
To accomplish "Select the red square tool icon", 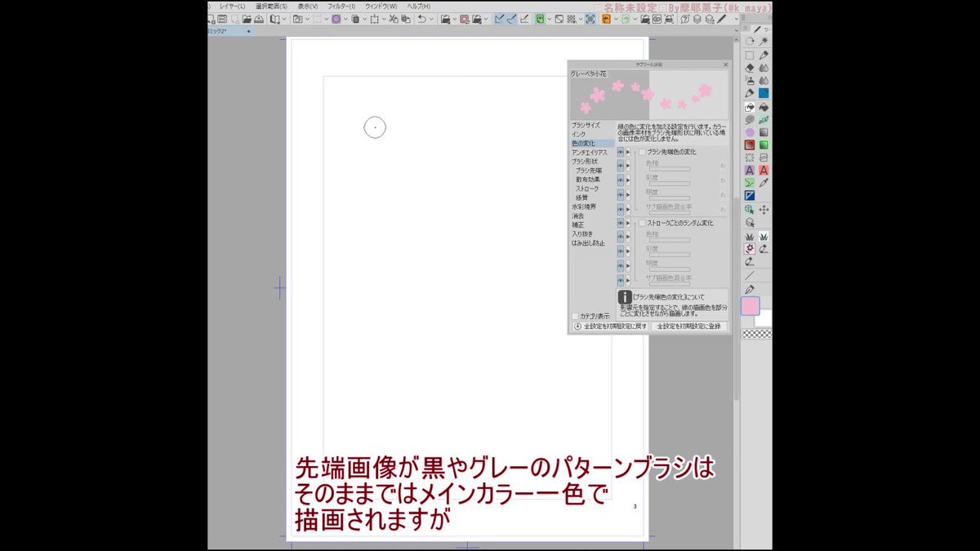I will click(x=750, y=144).
